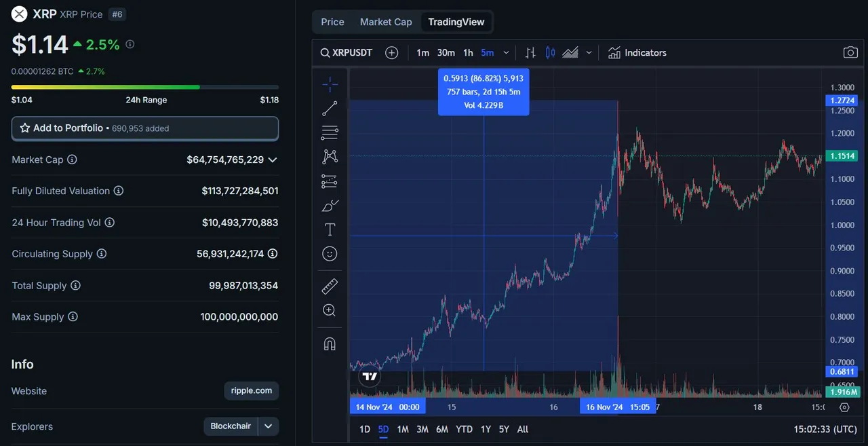
Task: Open the emoji icons tool
Action: point(330,254)
